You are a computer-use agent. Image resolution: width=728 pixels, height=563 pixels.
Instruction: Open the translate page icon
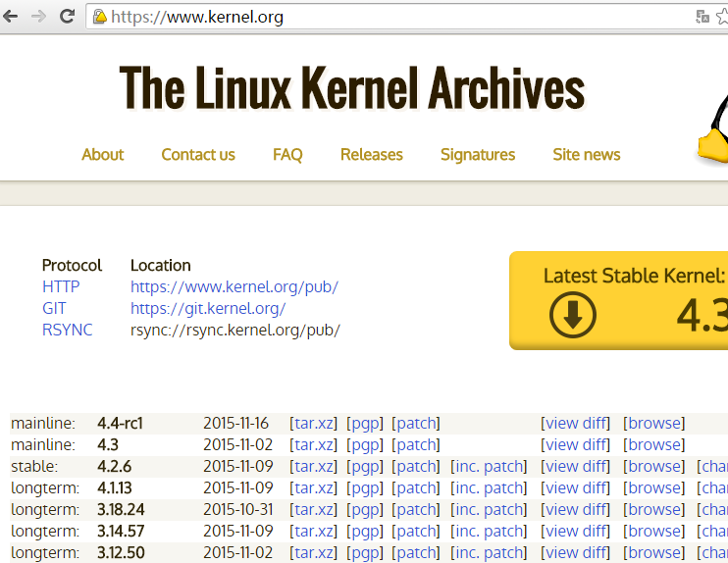pos(702,18)
